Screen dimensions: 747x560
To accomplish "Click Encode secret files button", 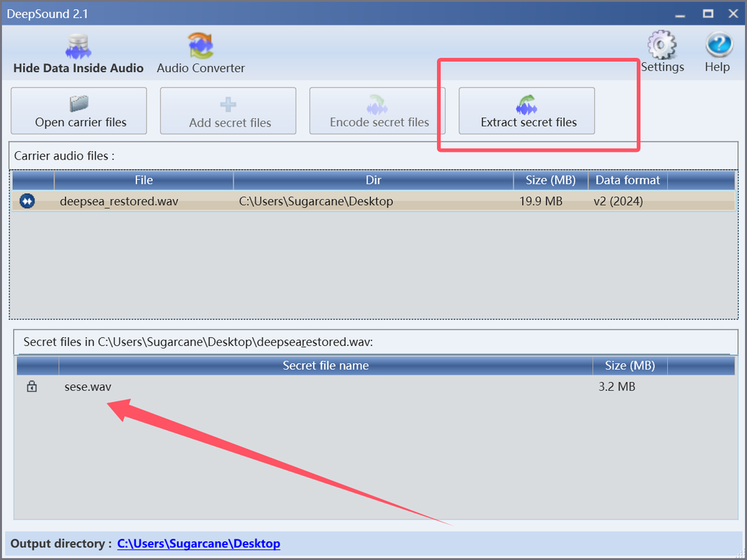I will click(x=377, y=111).
